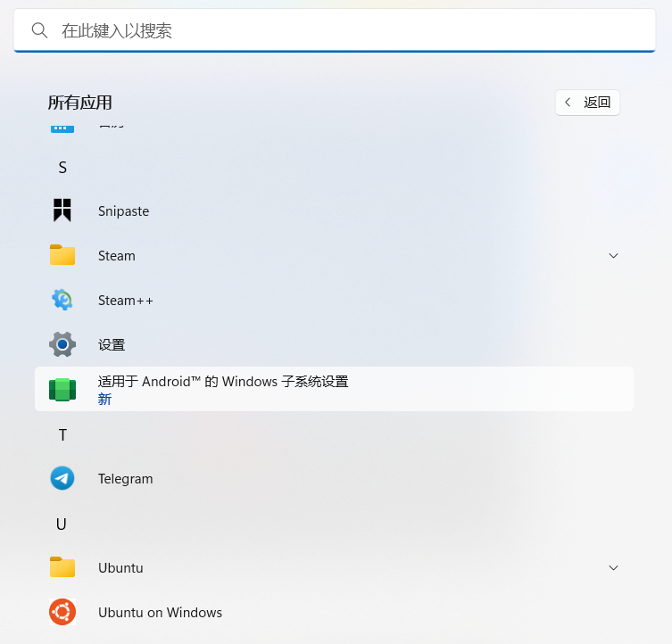Select the 适用于 Android 的 Windows 子系统设置 entry
This screenshot has height=644, width=672.
[334, 389]
